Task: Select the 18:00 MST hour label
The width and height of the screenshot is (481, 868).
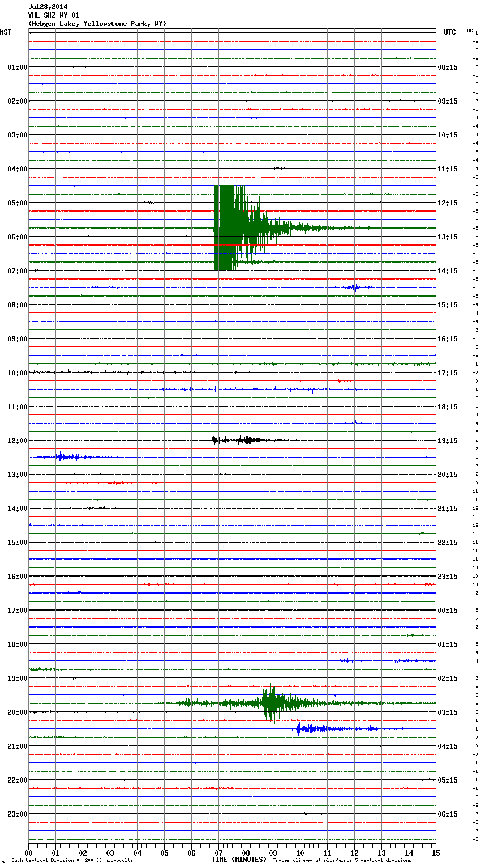Action: [x=18, y=644]
